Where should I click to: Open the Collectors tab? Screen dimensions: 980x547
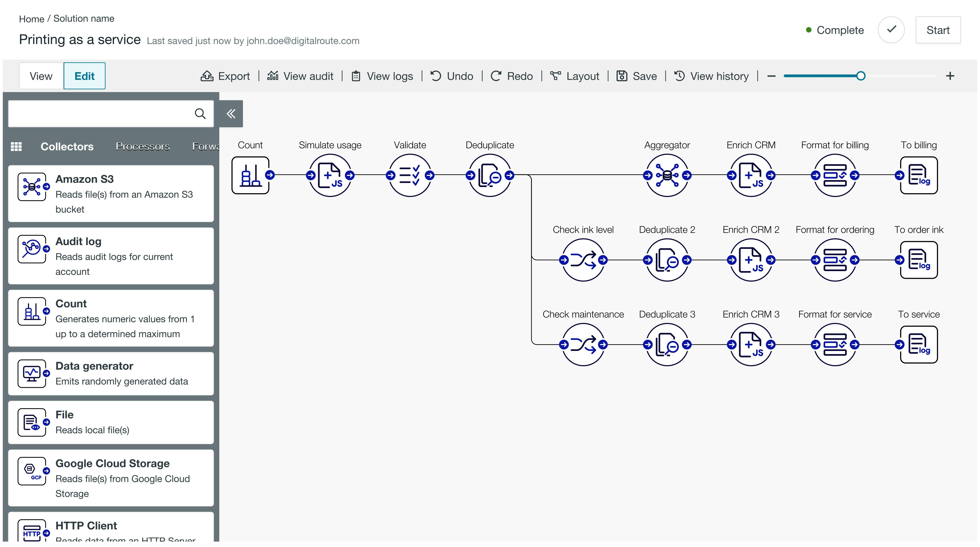pos(67,146)
